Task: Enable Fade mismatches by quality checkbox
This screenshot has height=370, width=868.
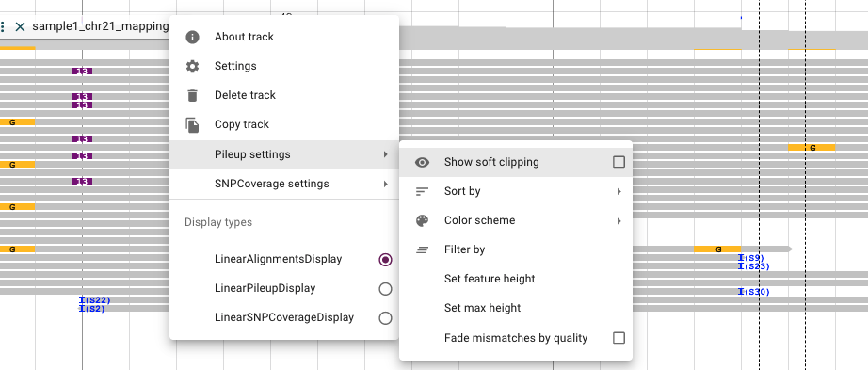Action: [619, 338]
